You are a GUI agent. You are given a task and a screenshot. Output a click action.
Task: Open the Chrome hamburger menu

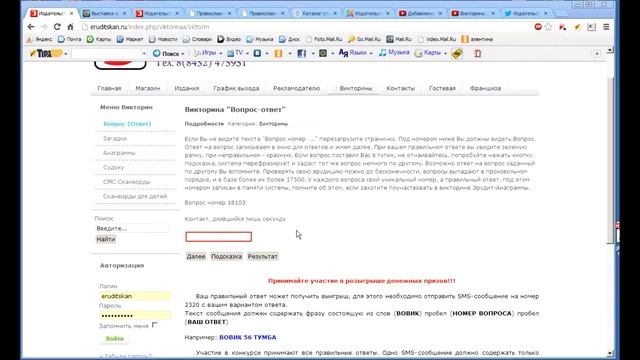point(606,27)
